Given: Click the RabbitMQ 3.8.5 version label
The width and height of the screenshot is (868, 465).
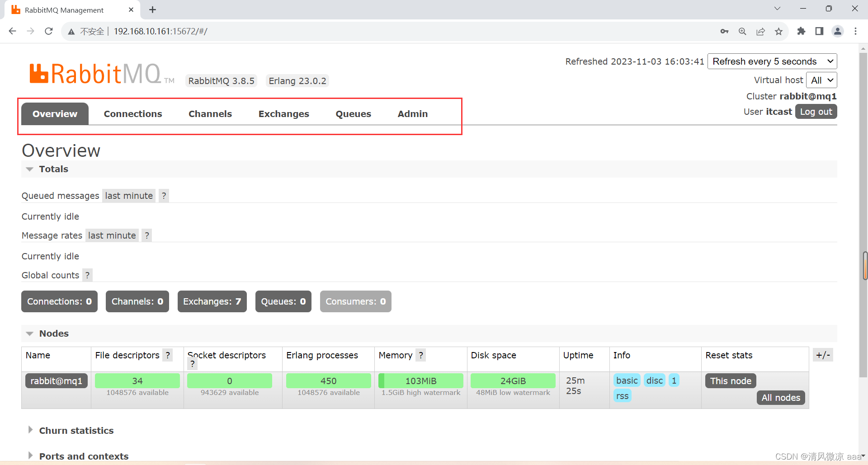Looking at the screenshot, I should point(222,81).
